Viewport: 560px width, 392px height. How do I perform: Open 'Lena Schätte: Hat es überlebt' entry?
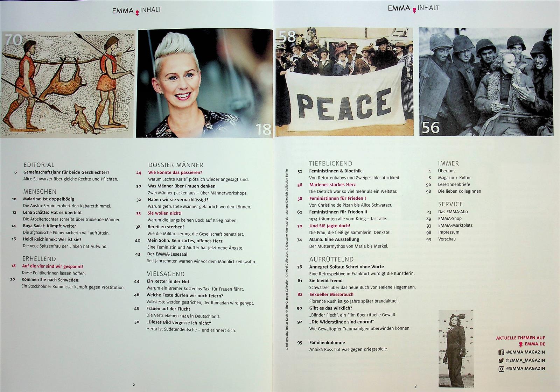[52, 212]
